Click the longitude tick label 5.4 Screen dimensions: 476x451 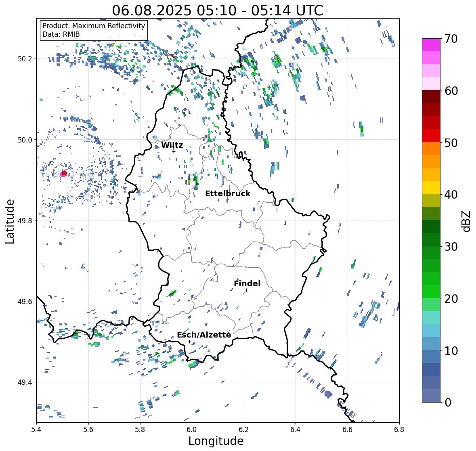[36, 430]
